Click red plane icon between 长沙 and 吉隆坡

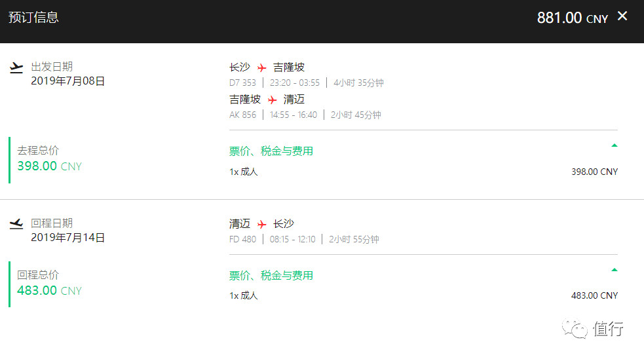263,67
